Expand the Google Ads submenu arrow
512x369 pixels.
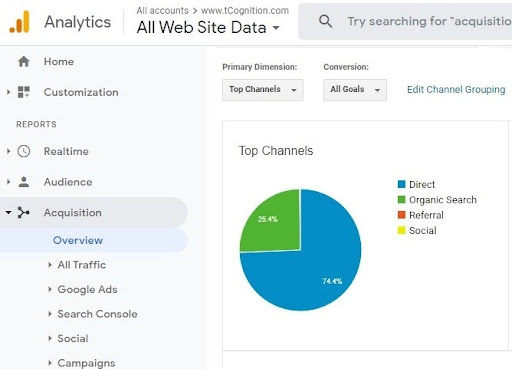pyautogui.click(x=50, y=289)
